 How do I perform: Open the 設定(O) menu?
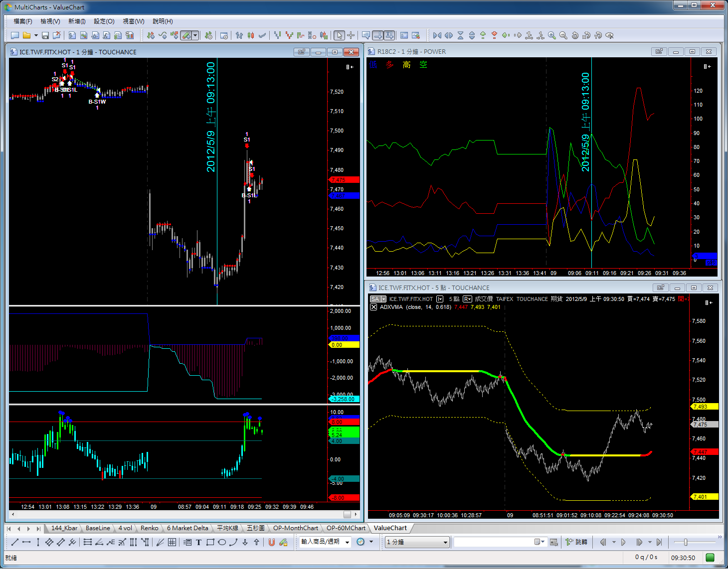tap(104, 21)
